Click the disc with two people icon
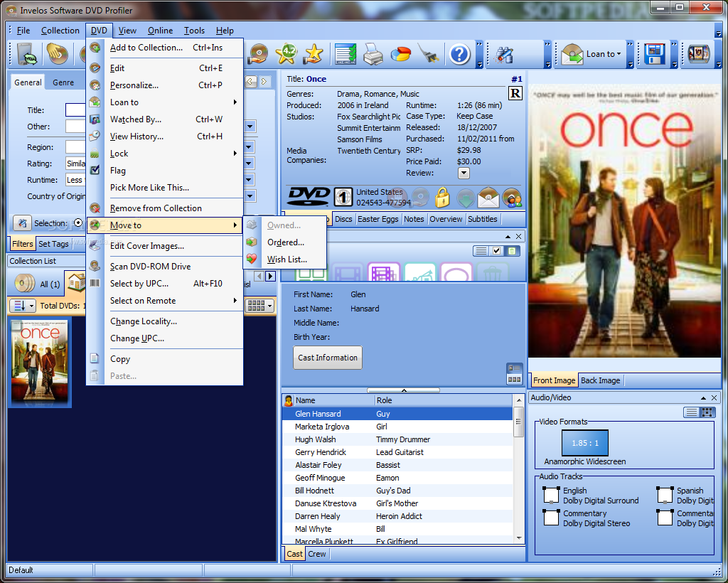 512,198
